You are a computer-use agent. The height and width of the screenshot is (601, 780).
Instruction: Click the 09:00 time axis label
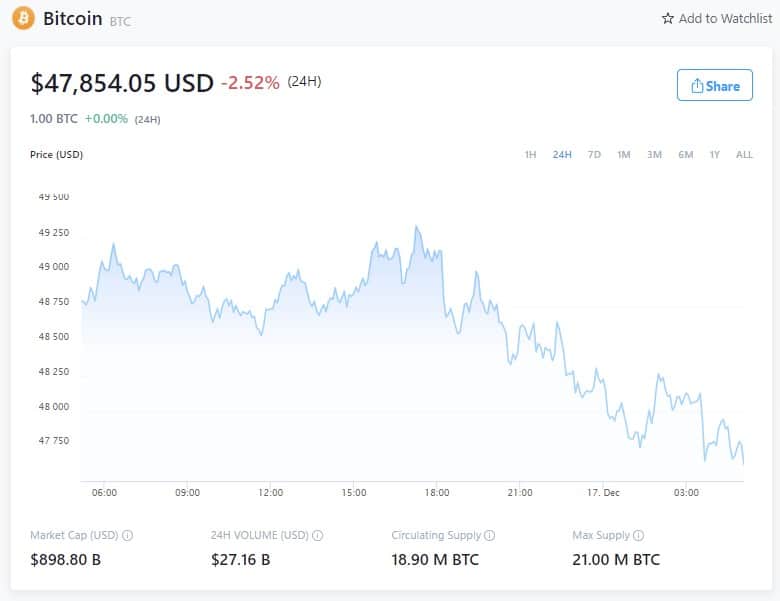188,493
